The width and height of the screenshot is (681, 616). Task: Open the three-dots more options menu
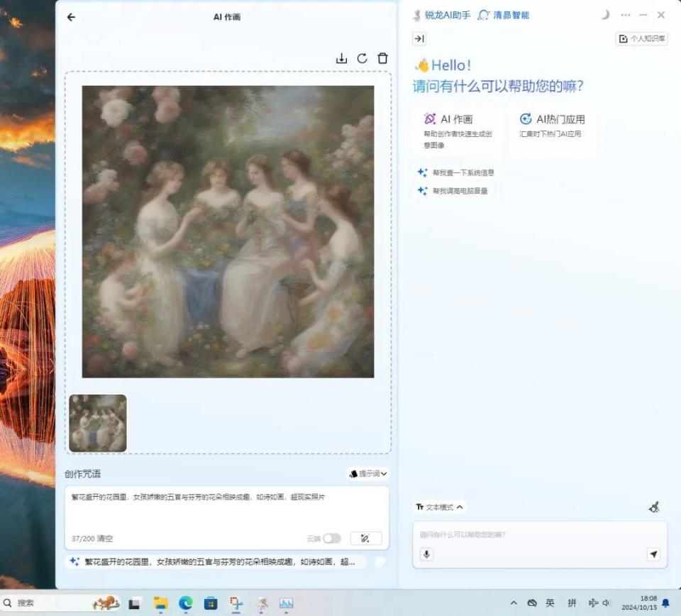(625, 15)
